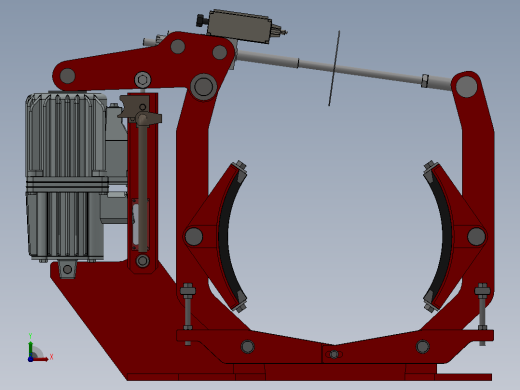Viewport: 520px width, 390px height.
Task: Select the grey finned thruster motor body
Action: pos(67,177)
